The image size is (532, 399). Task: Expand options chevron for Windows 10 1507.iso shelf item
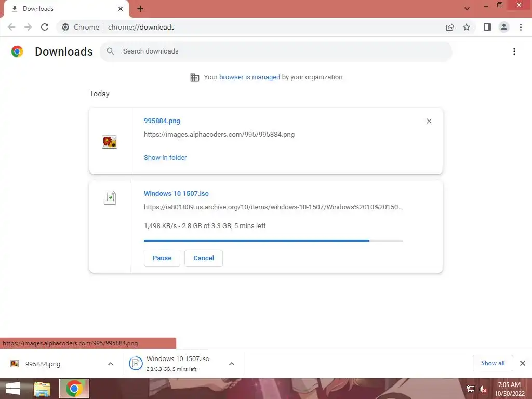pos(231,364)
